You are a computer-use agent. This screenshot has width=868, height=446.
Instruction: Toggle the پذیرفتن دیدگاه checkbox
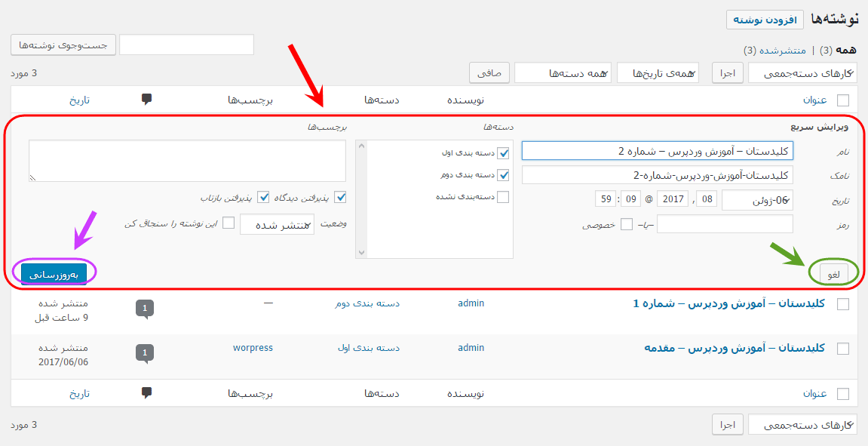click(340, 197)
